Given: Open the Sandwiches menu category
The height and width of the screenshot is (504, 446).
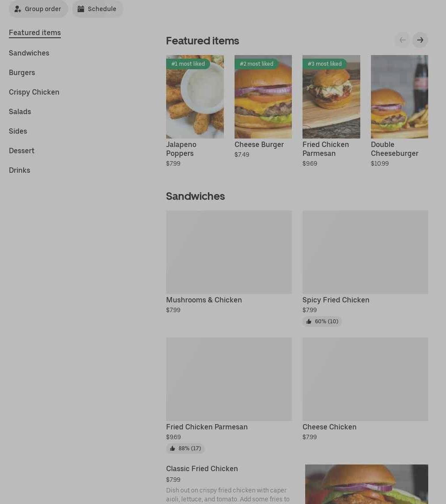Looking at the screenshot, I should [x=29, y=53].
